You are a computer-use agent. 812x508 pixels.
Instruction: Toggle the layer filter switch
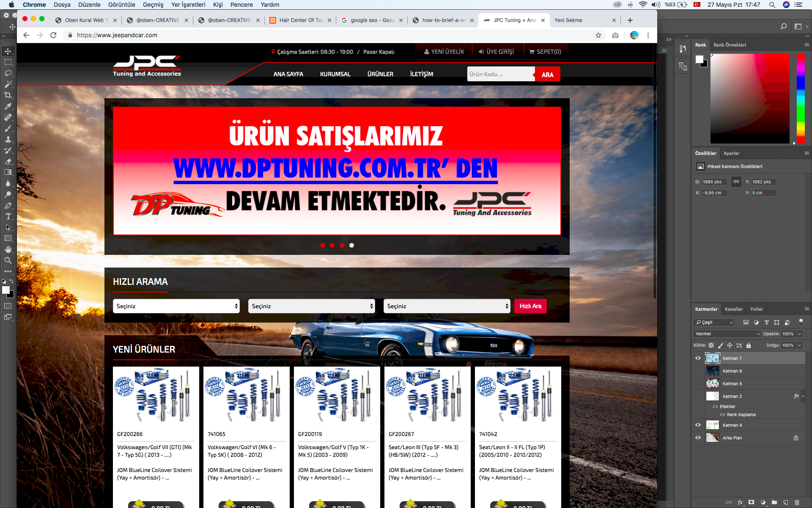coord(801,322)
